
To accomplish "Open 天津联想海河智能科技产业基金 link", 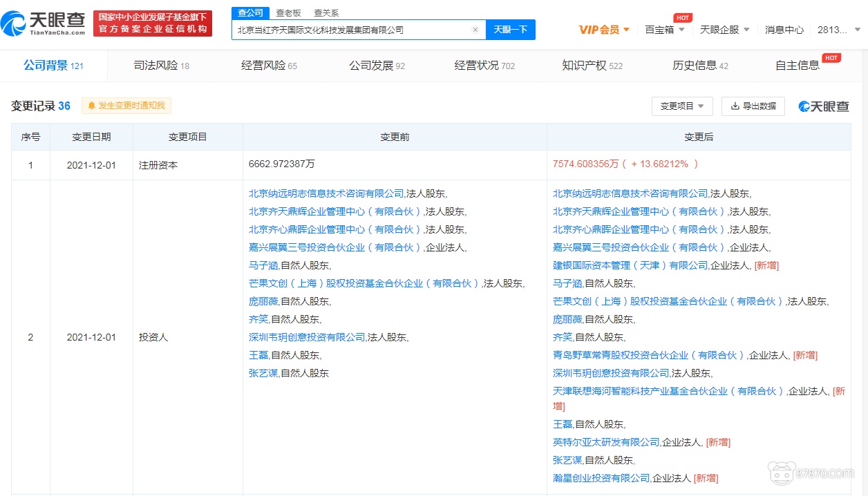I will 669,391.
